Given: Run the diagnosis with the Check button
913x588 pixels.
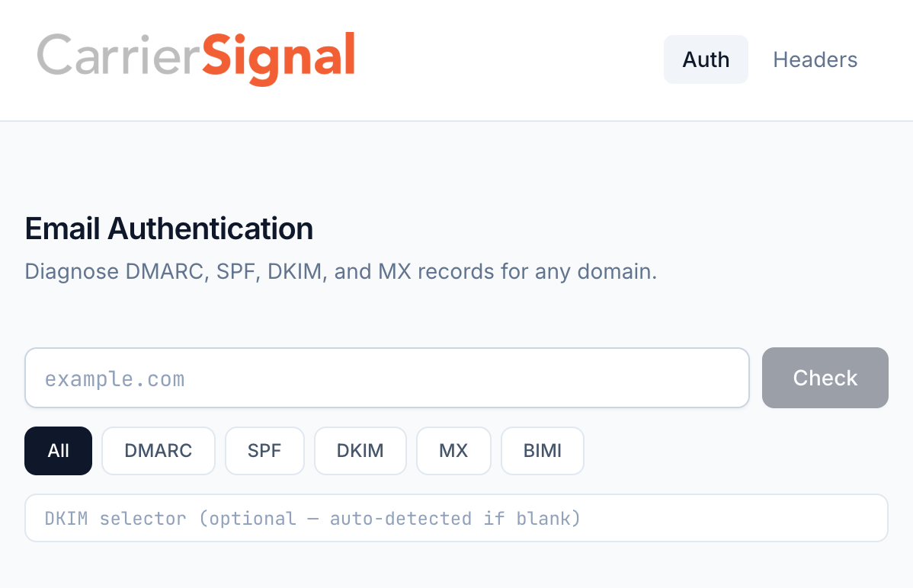Looking at the screenshot, I should click(825, 377).
